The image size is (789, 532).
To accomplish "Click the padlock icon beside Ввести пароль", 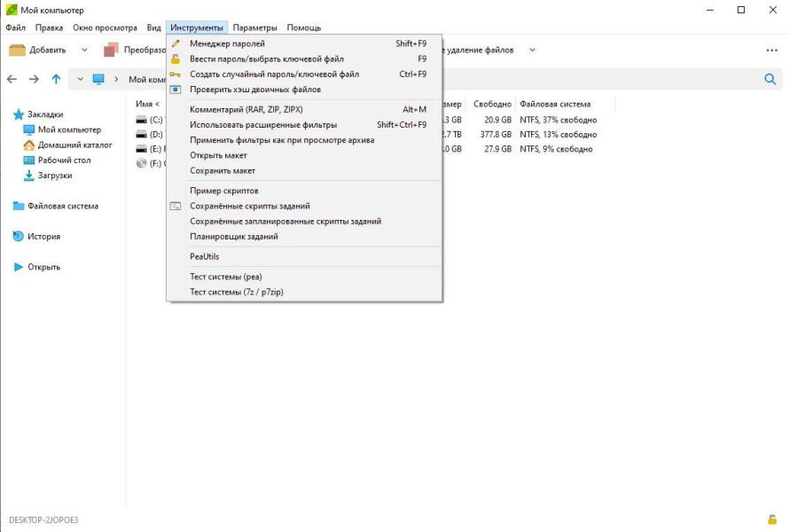I will (x=176, y=59).
